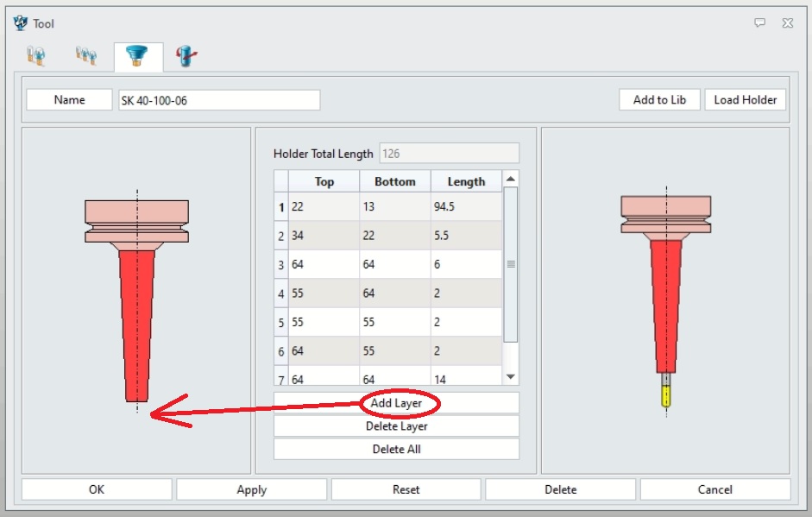Screen dimensions: 812x517
Task: Click the Add Layer button
Action: pyautogui.click(x=396, y=403)
